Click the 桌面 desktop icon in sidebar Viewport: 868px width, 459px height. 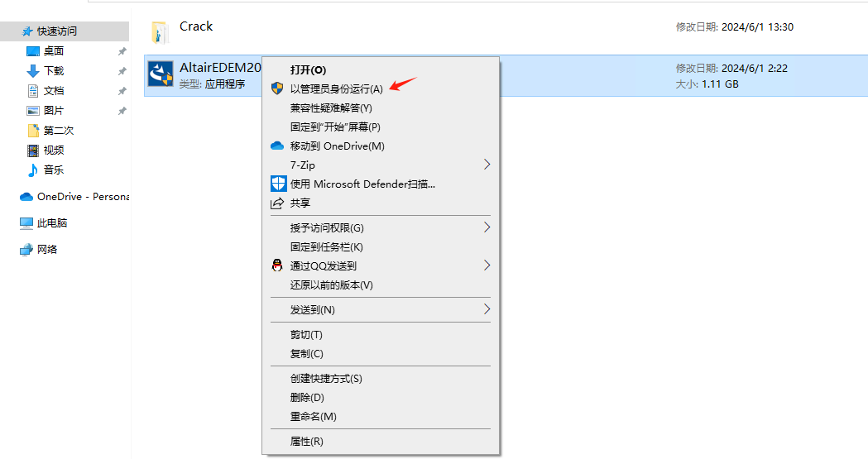(33, 51)
